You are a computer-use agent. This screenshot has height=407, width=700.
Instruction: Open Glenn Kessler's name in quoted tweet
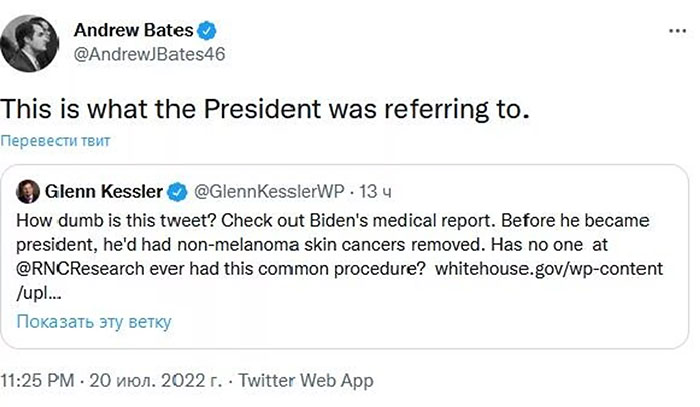(x=106, y=190)
